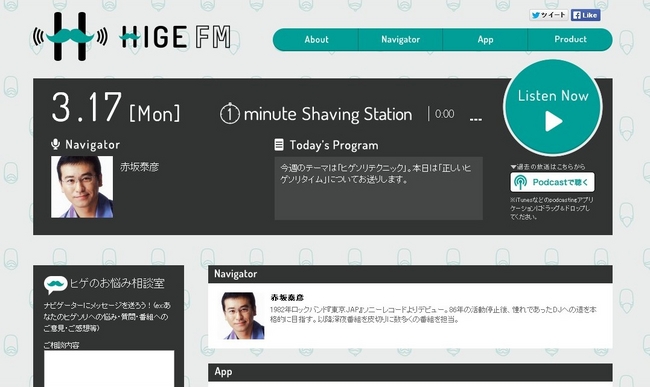Viewport: 650px width, 387px height.
Task: Click the HIGE FM wordmark text
Action: click(175, 37)
